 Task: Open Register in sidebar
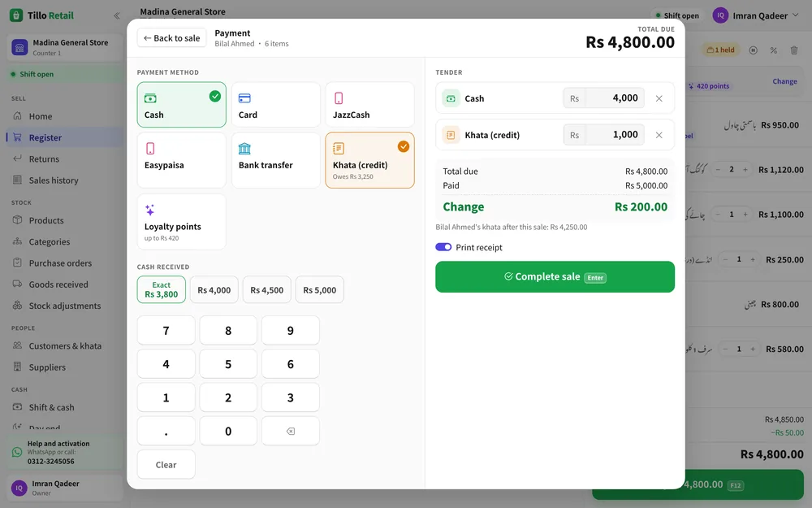pos(64,137)
